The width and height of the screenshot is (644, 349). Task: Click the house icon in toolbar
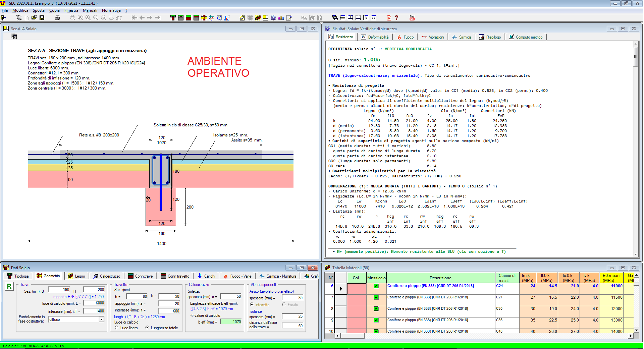[x=242, y=18]
